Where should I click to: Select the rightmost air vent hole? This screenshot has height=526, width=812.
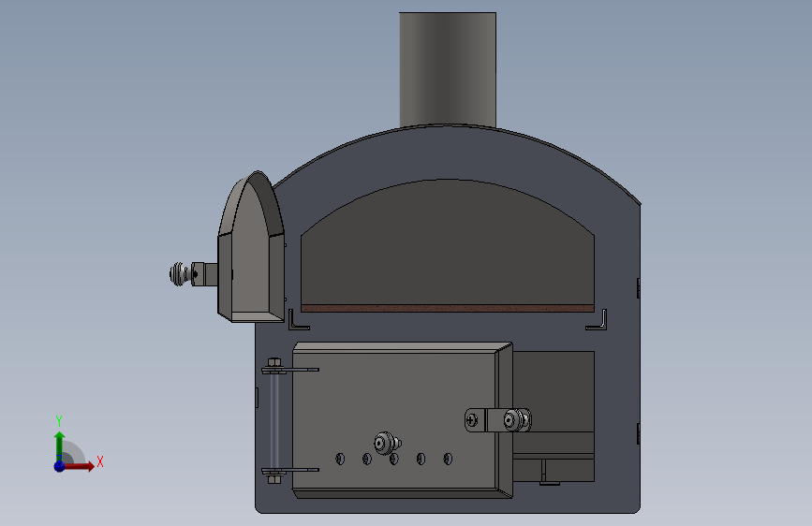(x=448, y=459)
